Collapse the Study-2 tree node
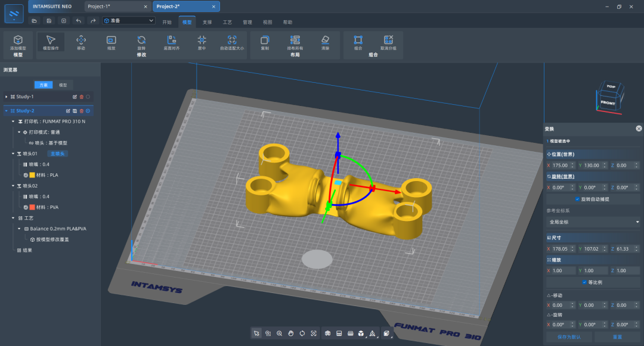This screenshot has width=644, height=346. [6, 111]
